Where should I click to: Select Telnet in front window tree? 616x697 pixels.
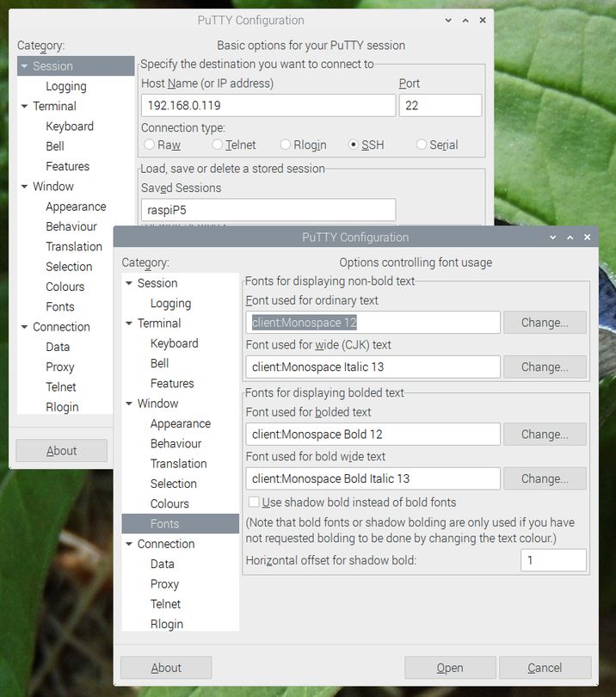coord(165,604)
